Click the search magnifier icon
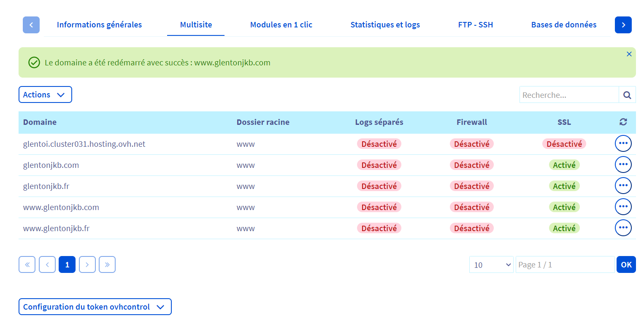The height and width of the screenshot is (329, 644). (627, 95)
